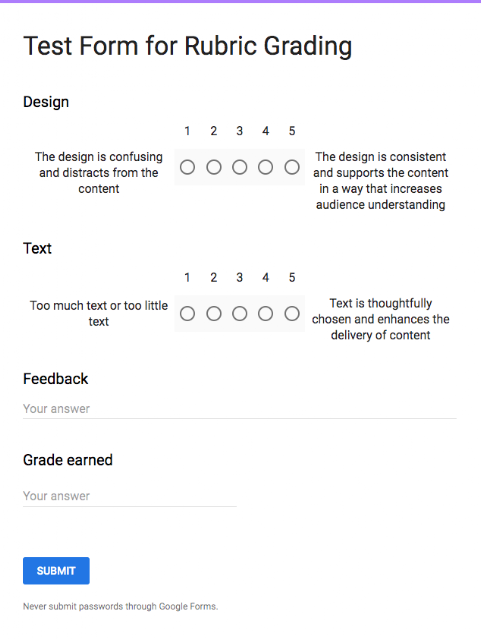Image resolution: width=481 pixels, height=640 pixels.
Task: Select rating 5 for Text
Action: coord(292,314)
